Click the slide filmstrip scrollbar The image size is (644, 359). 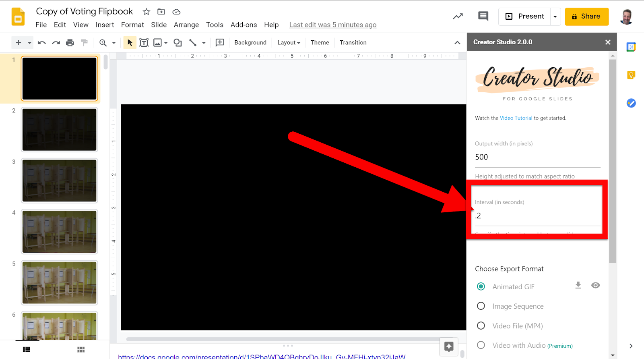[x=105, y=62]
